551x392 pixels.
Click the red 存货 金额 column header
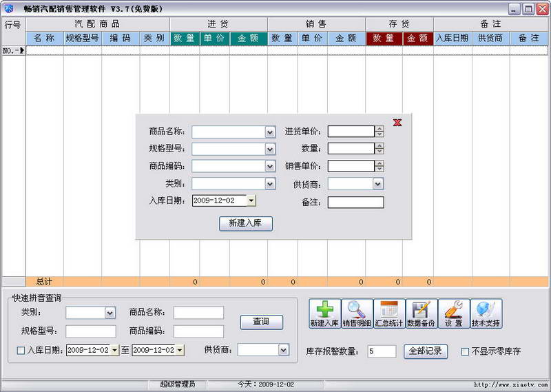point(418,39)
